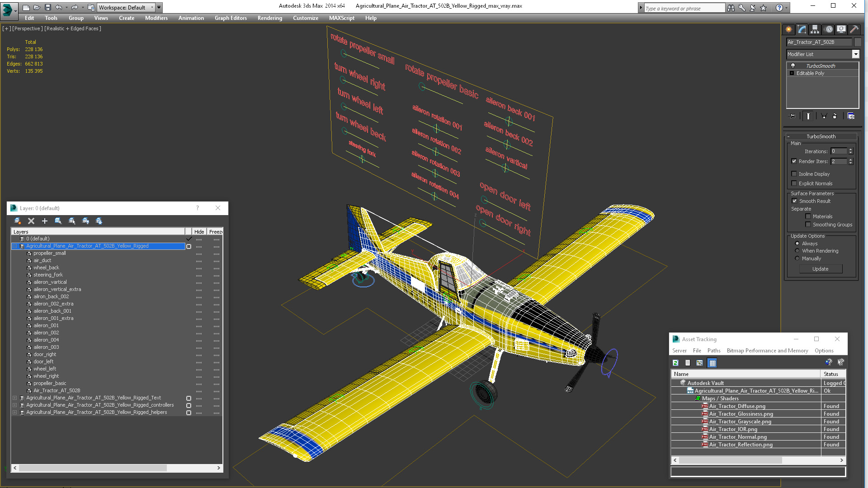Open the Utilities panel hammer tab
The height and width of the screenshot is (488, 868).
click(854, 29)
